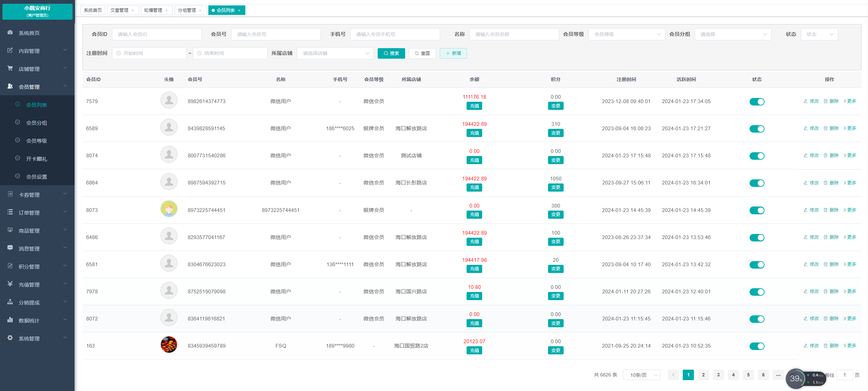Close the 会员列表 tab with x icon
Viewport: 868px width, 391px height.
pyautogui.click(x=239, y=11)
